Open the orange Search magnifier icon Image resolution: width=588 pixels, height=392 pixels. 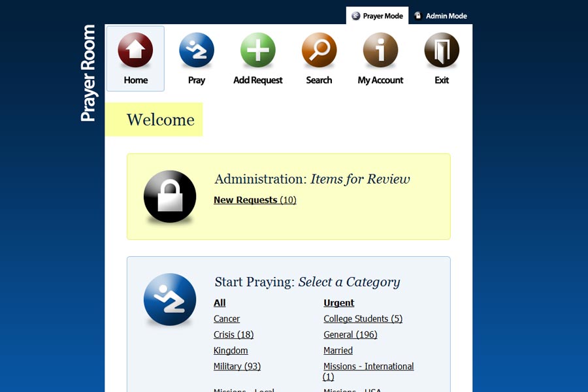click(x=319, y=50)
